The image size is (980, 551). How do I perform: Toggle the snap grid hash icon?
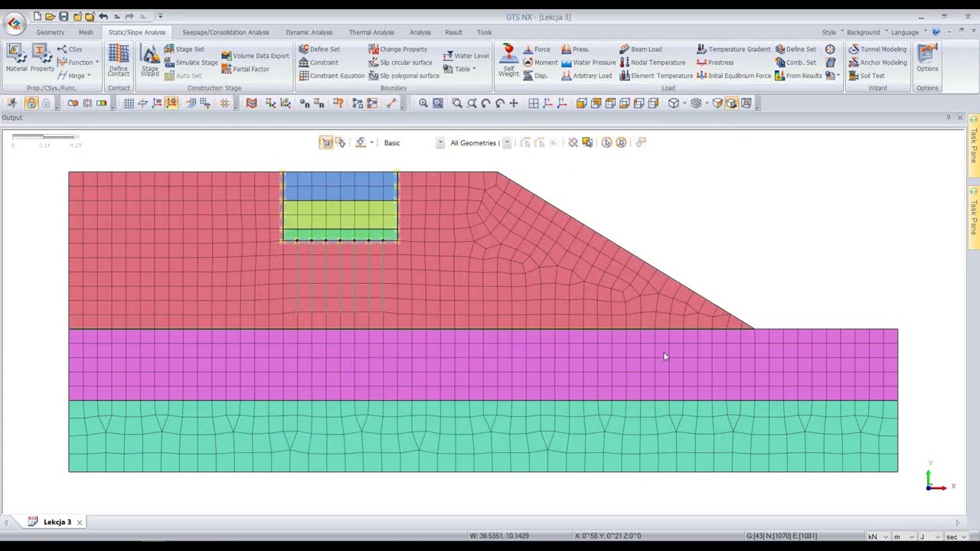[x=224, y=103]
